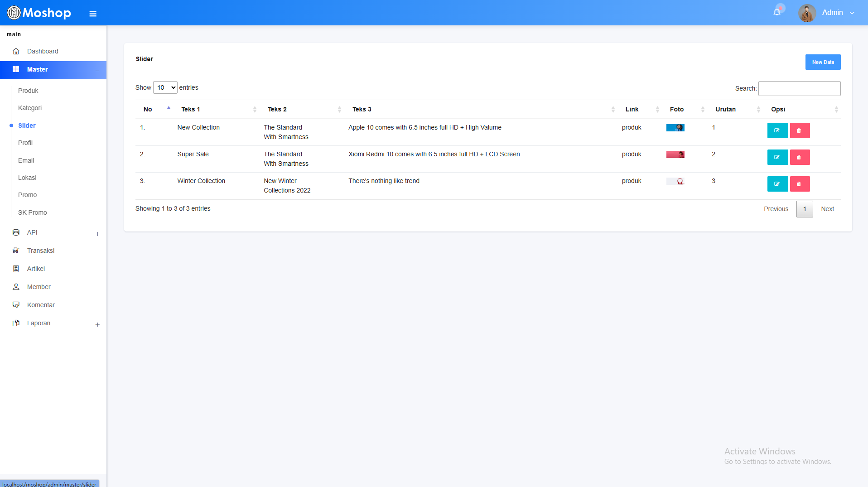Open the Transaksi menu label
The height and width of the screenshot is (487, 868).
coord(41,251)
